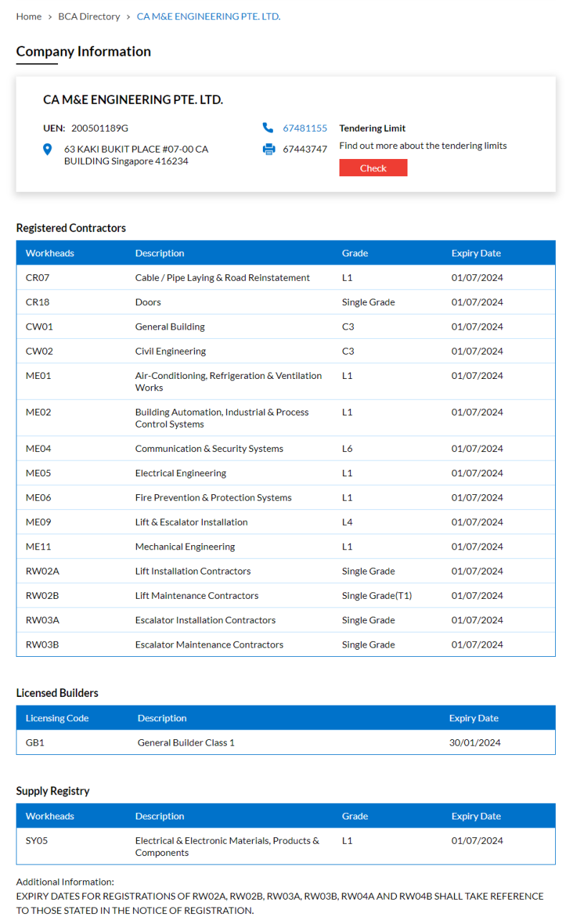Click grade L6 cell
Screen dimensions: 573x924
[347, 448]
